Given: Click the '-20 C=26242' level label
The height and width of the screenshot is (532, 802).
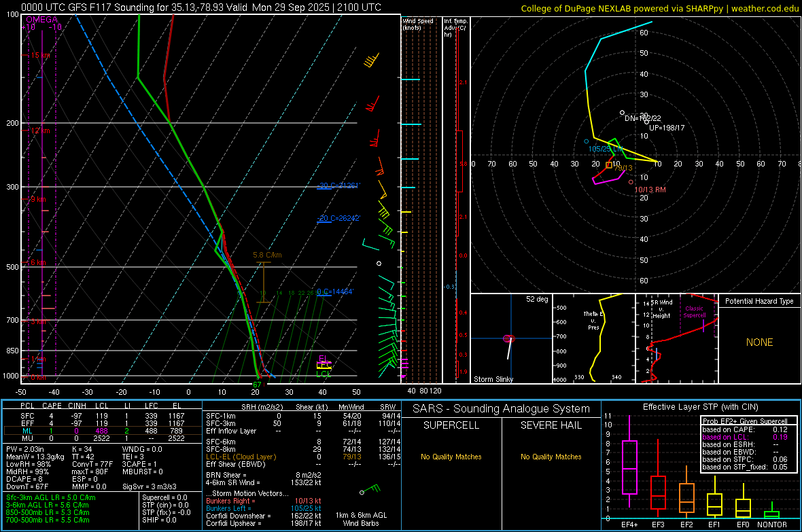Looking at the screenshot, I should [x=338, y=218].
